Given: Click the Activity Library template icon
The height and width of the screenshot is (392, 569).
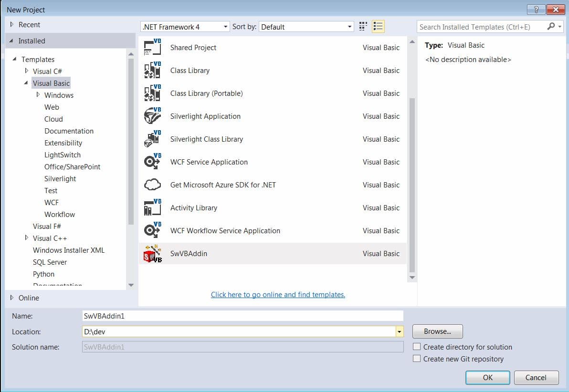Looking at the screenshot, I should coord(152,207).
